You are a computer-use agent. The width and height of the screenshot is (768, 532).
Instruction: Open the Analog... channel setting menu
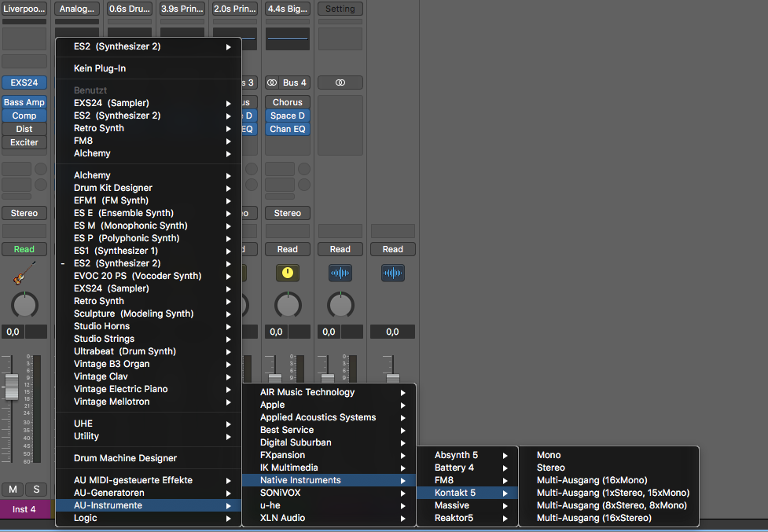click(x=77, y=9)
